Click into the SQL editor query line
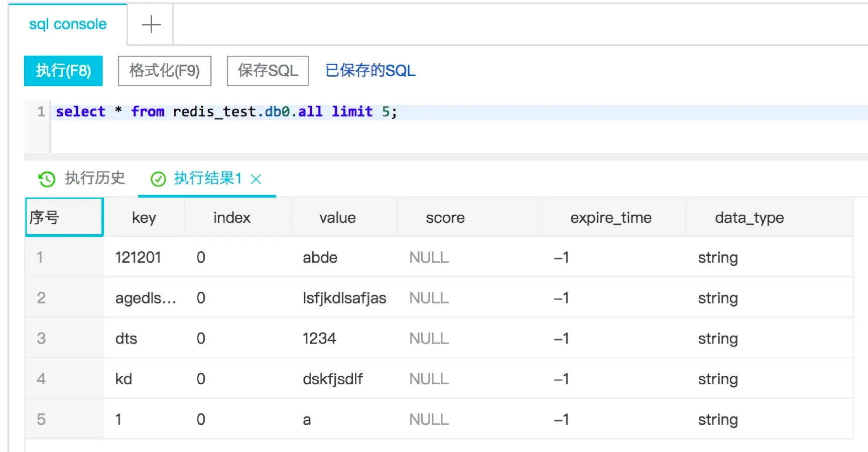Image resolution: width=868 pixels, height=452 pixels. click(x=459, y=112)
